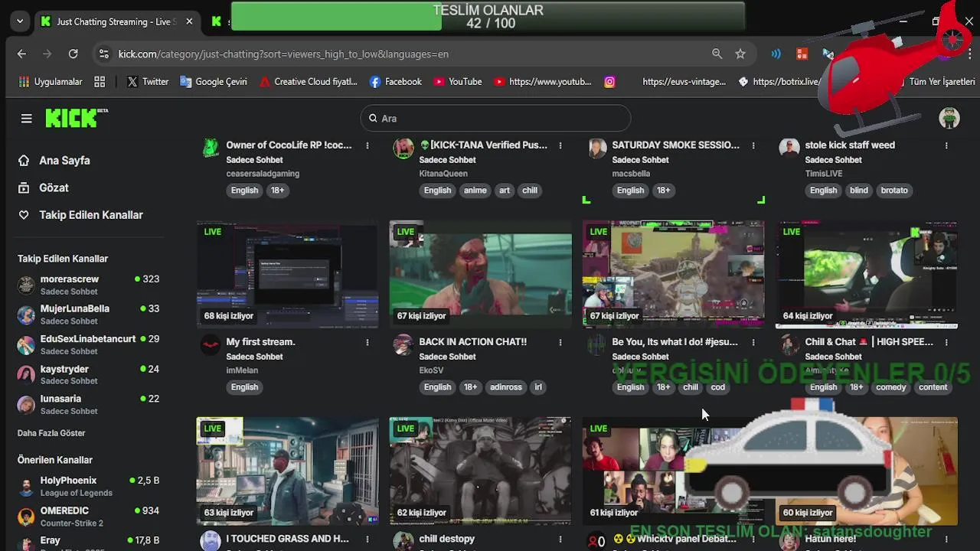980x551 pixels.
Task: Open options menu for SATURDAY SMOKE SESSION stream
Action: [x=753, y=145]
